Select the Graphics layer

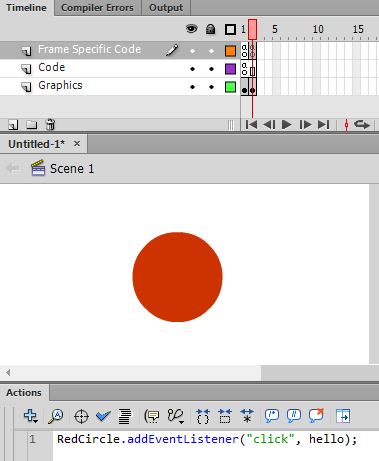(60, 85)
